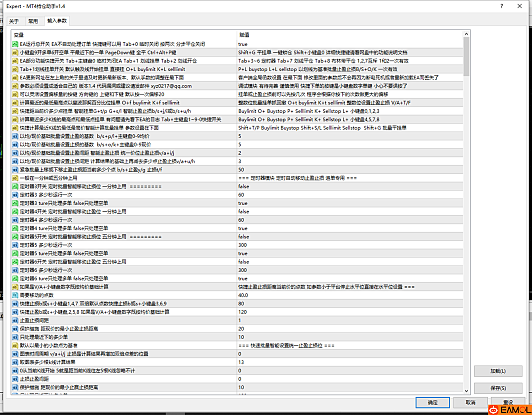Click the 加载(L) button
The image size is (532, 415).
[498, 371]
